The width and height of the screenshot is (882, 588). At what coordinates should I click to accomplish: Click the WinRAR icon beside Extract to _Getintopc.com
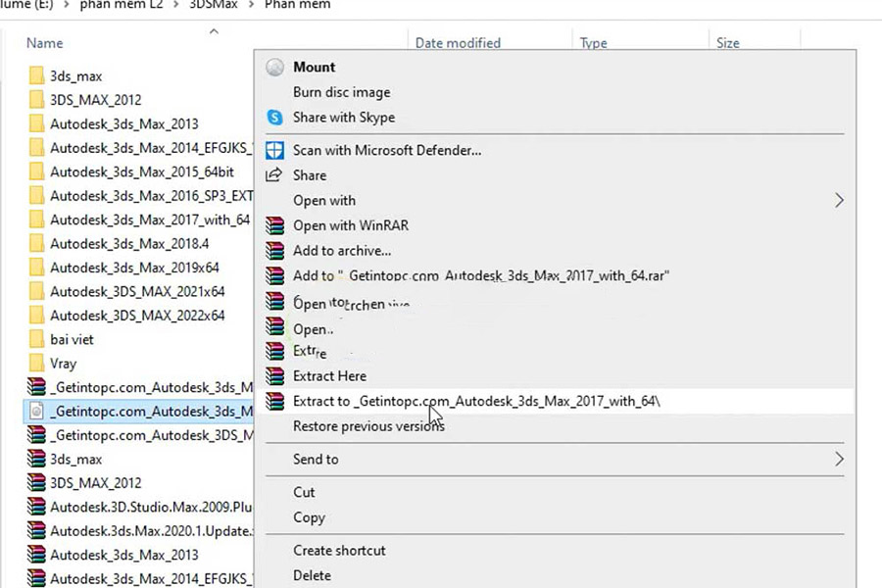tap(274, 401)
